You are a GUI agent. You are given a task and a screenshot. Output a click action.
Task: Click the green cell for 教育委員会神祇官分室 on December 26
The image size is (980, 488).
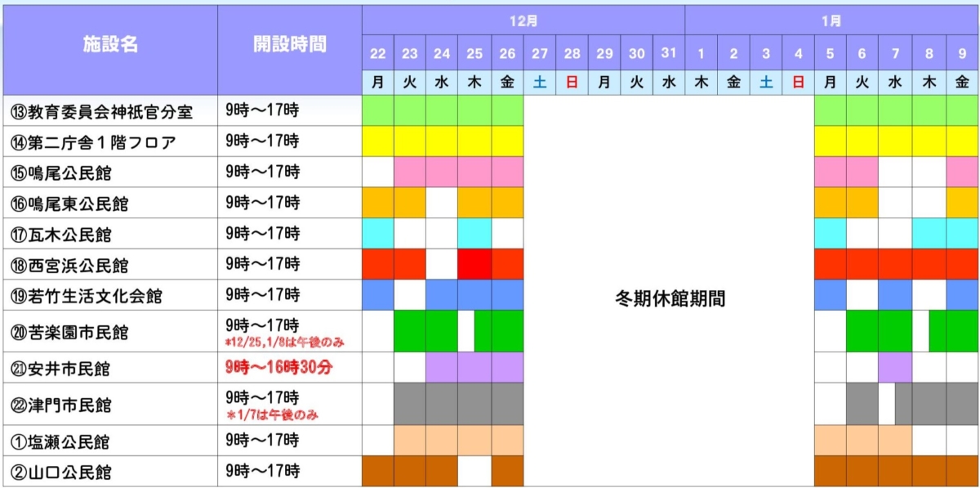(x=507, y=110)
